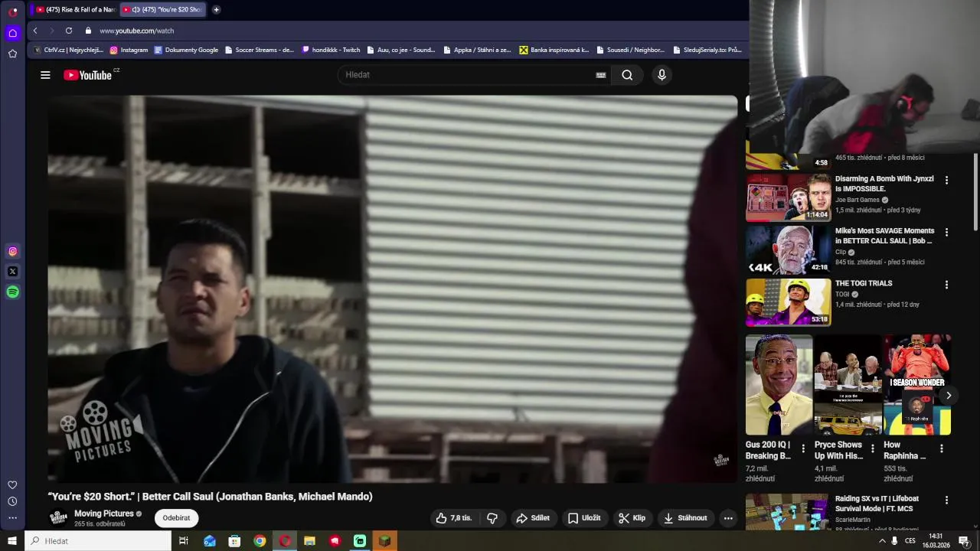Open a new tab with plus button
980x551 pixels.
tap(216, 10)
